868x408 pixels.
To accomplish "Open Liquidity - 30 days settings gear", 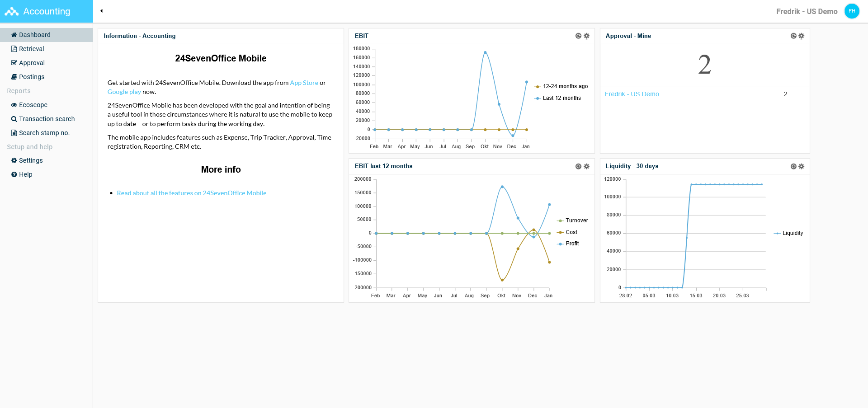I will coord(801,166).
